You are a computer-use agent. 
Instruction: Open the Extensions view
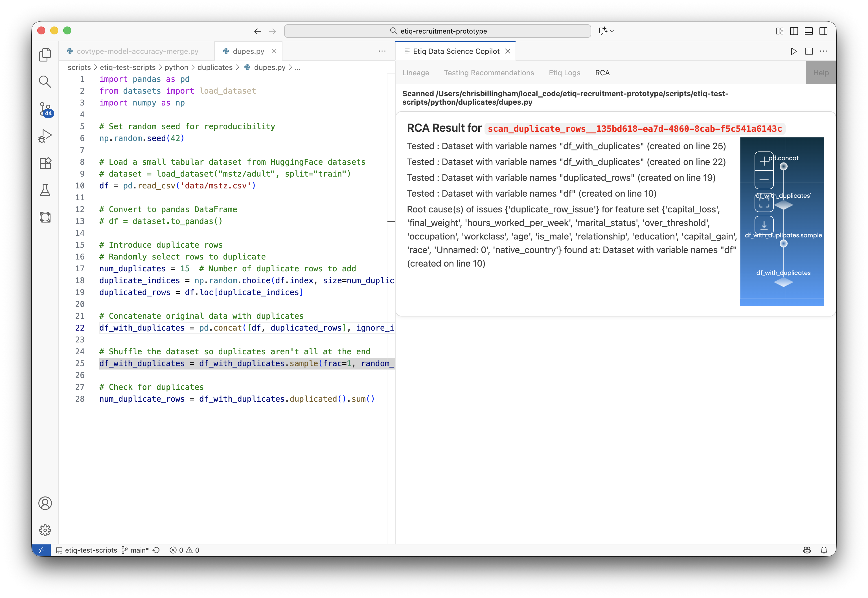point(45,163)
